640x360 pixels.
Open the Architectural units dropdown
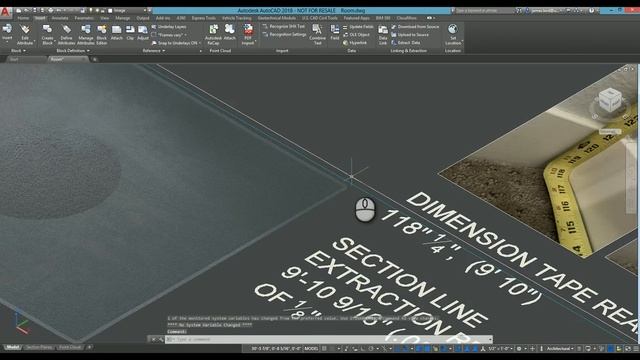(x=560, y=349)
